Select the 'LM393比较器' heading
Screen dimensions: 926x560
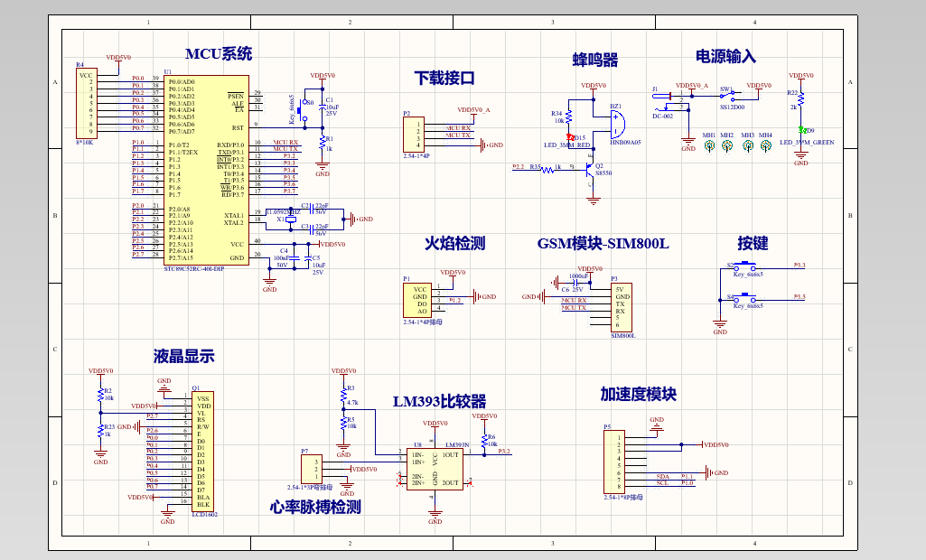439,402
